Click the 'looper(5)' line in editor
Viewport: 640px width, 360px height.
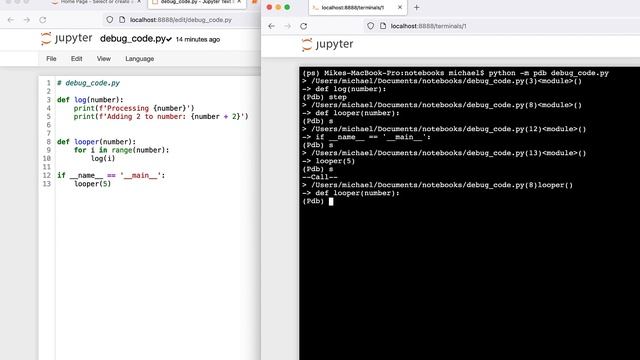[x=92, y=184]
